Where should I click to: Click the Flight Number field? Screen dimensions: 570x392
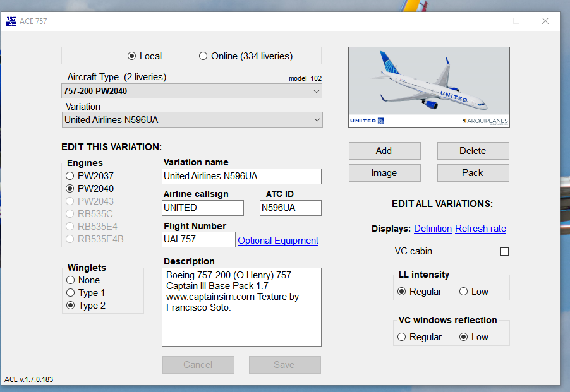coord(198,239)
